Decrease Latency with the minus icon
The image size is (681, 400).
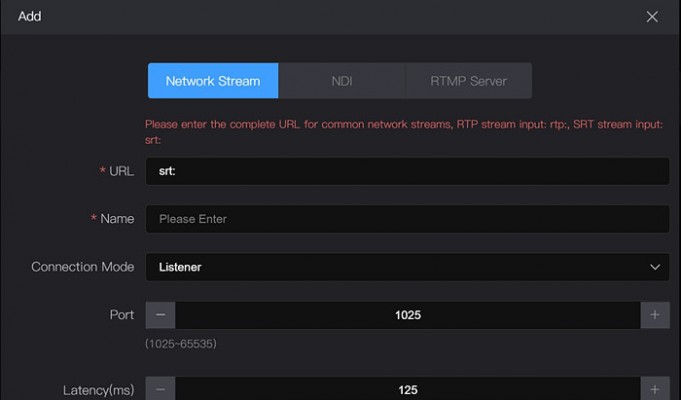(160, 389)
